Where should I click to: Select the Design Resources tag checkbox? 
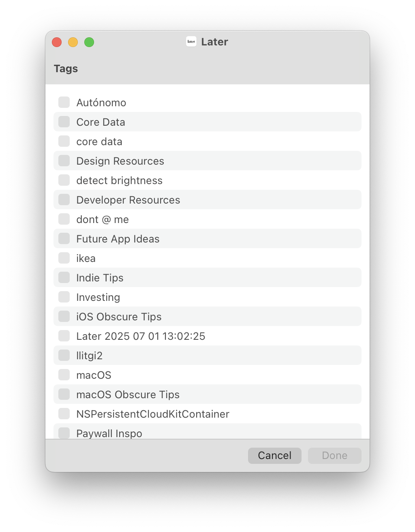point(64,161)
